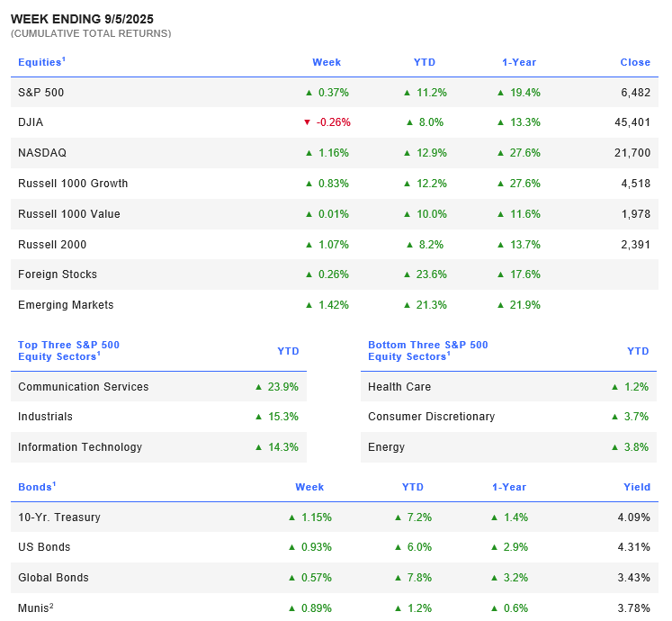672x621 pixels.
Task: Select the "Russell 1000 Value" row label
Action: click(x=69, y=214)
